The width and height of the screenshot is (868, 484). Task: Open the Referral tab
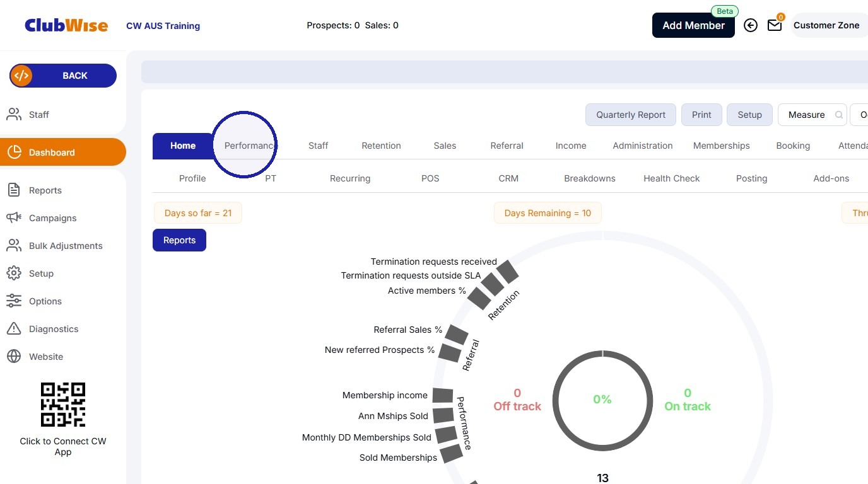tap(507, 146)
